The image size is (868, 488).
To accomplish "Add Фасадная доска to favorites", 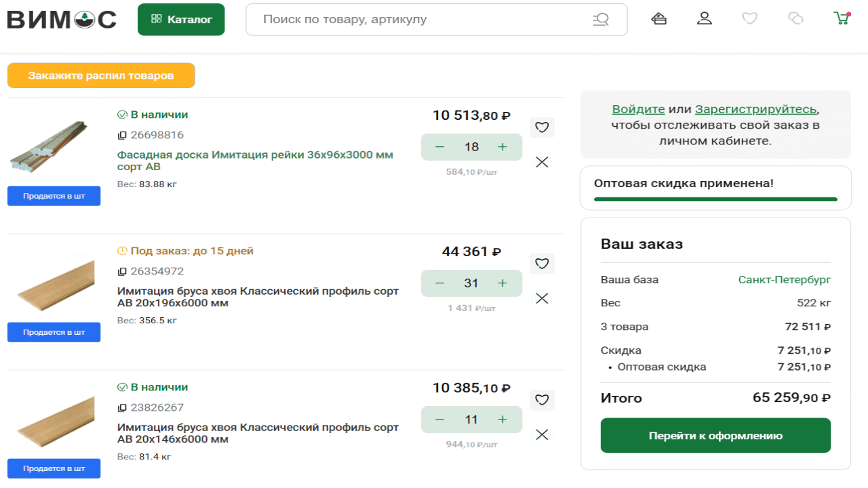I will (x=542, y=127).
